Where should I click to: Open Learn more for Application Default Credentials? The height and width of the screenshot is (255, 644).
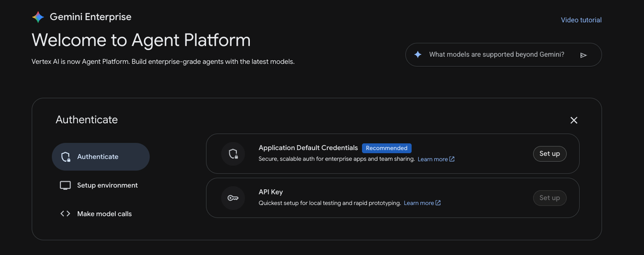(x=436, y=159)
